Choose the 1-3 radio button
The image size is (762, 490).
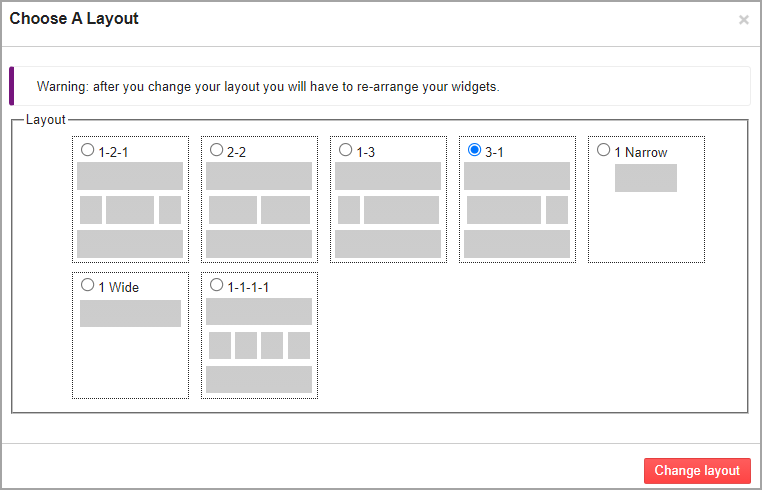(x=346, y=150)
